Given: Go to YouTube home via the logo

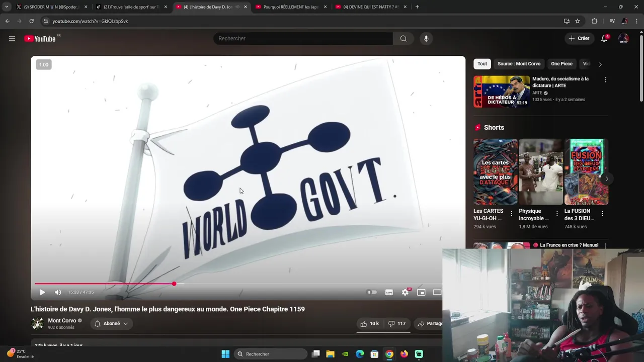Looking at the screenshot, I should [40, 39].
